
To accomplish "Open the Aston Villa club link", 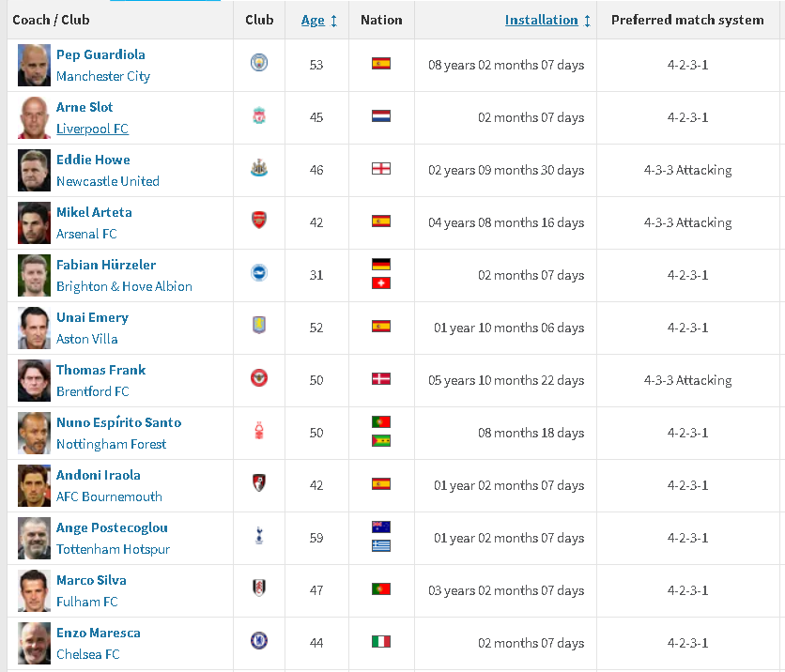I will click(87, 339).
